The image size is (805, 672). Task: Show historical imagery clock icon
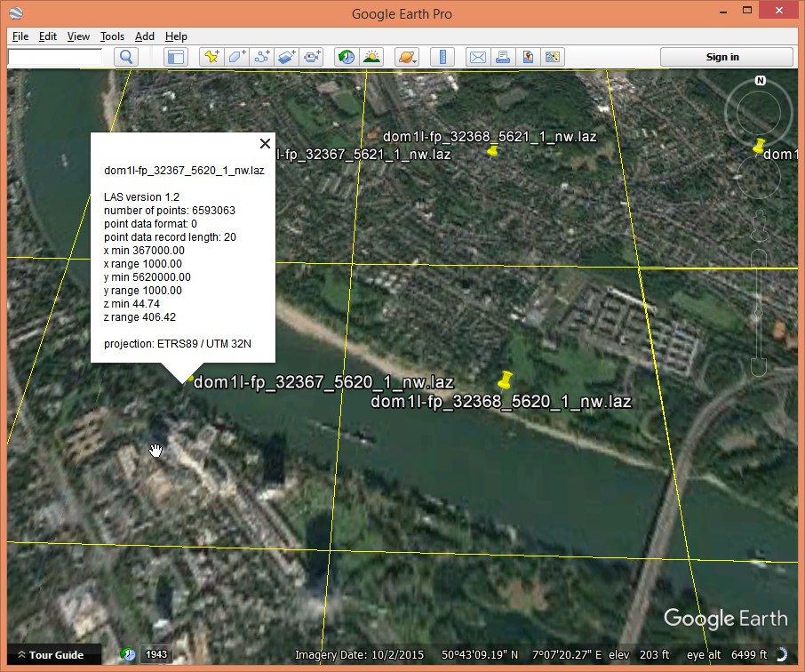[x=346, y=57]
